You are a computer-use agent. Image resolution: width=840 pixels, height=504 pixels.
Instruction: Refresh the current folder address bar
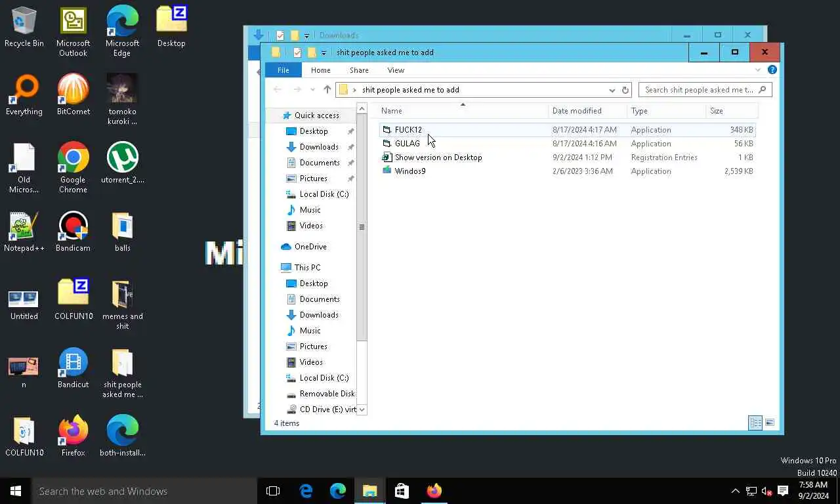[625, 90]
